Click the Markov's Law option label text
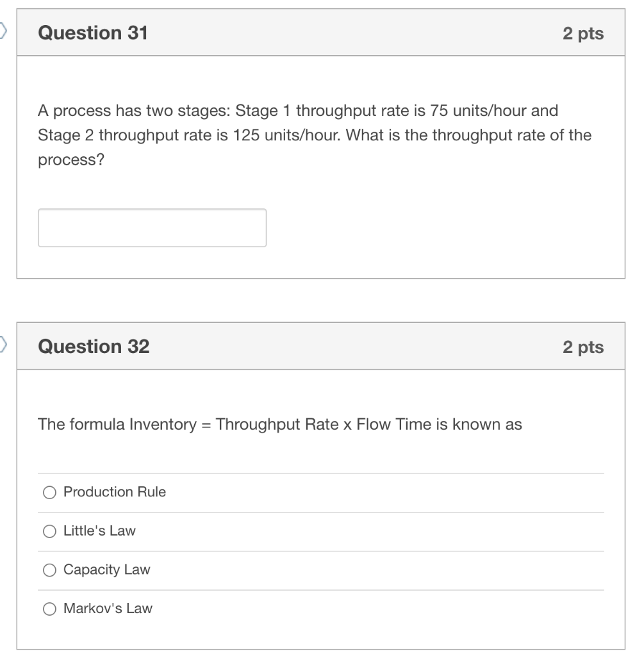Viewport: 644px width, 656px height. click(107, 608)
